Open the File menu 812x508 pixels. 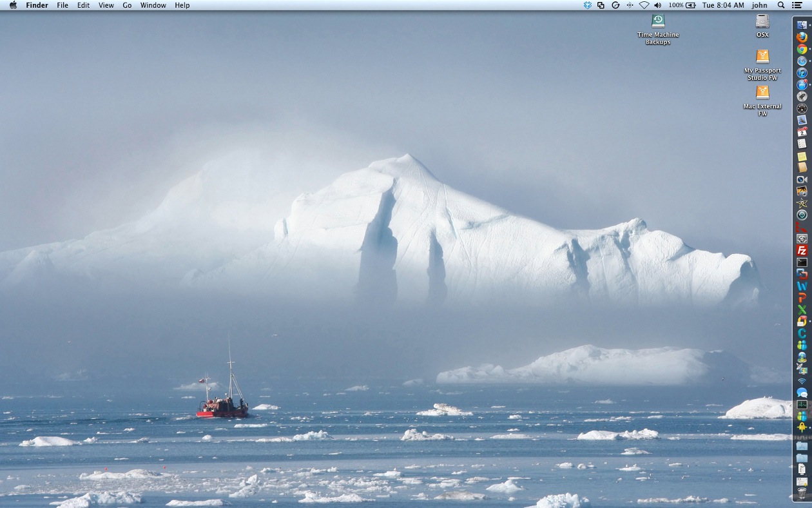[x=63, y=5]
